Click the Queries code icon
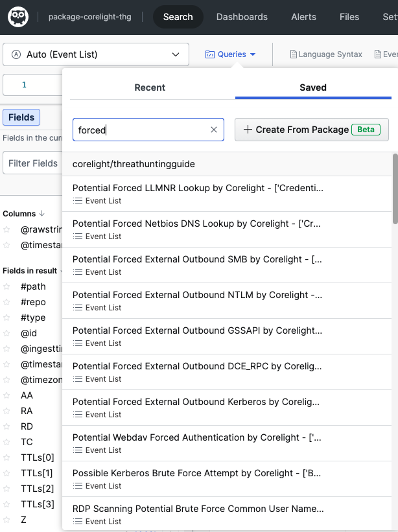Image resolution: width=398 pixels, height=532 pixels. (210, 54)
